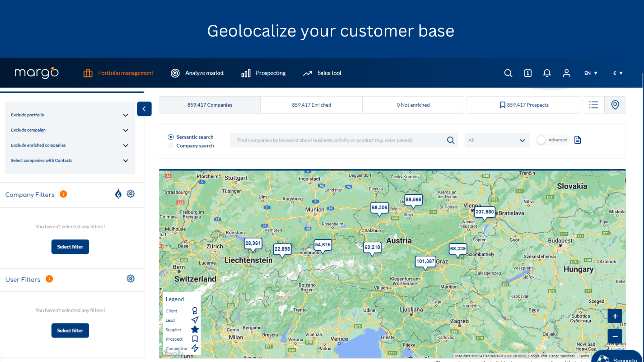
Task: Click Select filter under Company Filters
Action: point(70,247)
